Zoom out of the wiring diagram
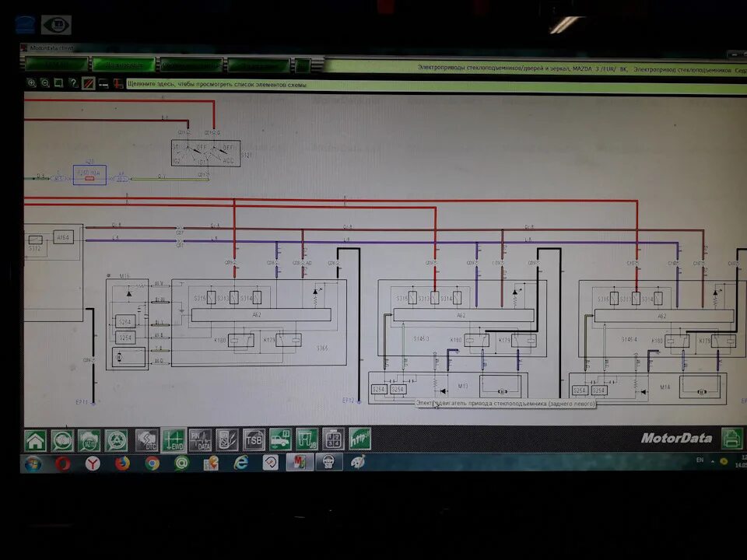 [45, 83]
